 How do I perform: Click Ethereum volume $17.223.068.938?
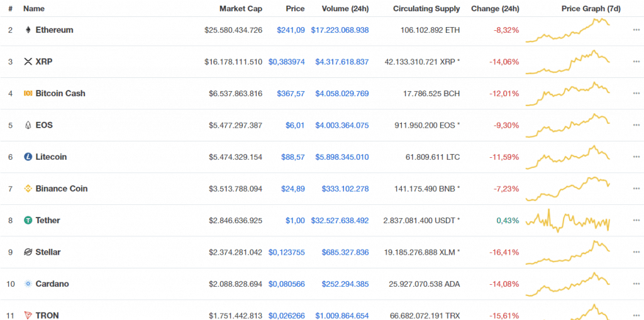(x=340, y=30)
